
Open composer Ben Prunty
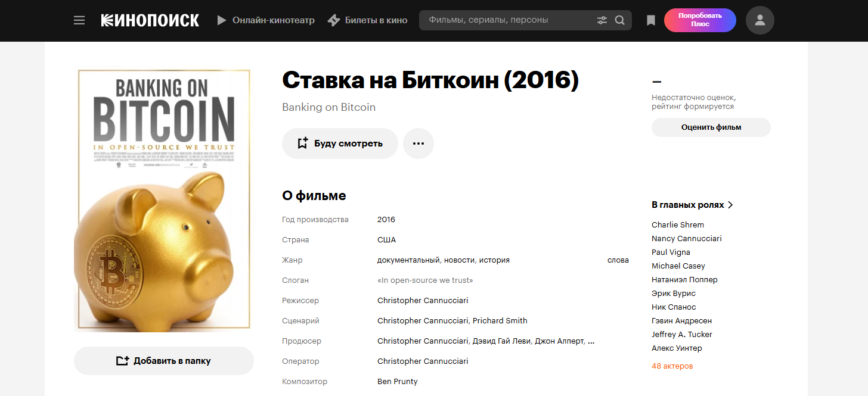coord(398,382)
